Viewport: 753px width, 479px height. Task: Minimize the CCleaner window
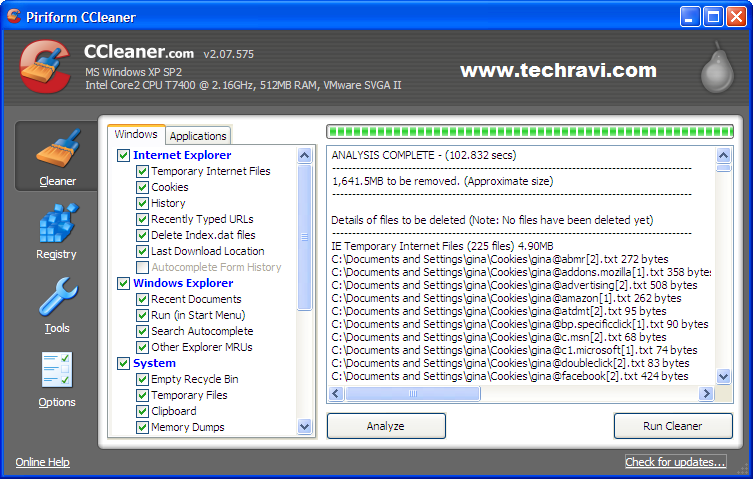pos(690,17)
